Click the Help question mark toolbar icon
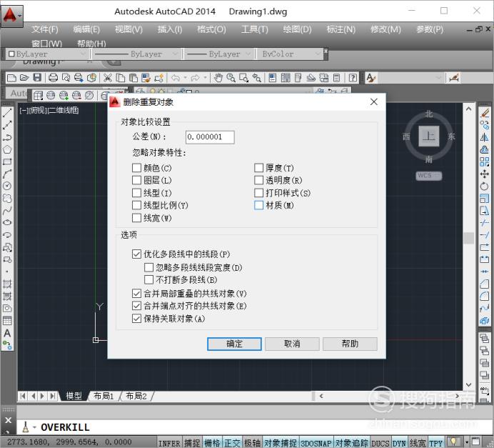This screenshot has height=448, width=494. point(353,78)
